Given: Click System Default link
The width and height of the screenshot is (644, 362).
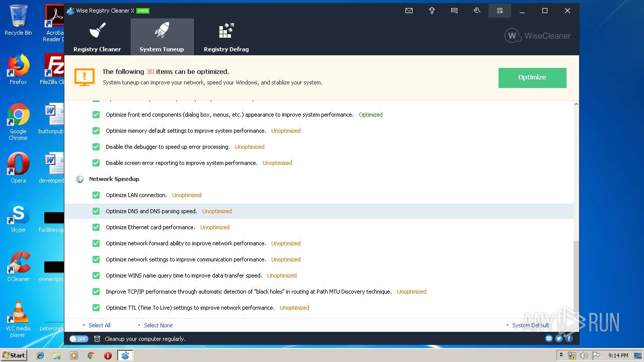Looking at the screenshot, I should (x=530, y=325).
